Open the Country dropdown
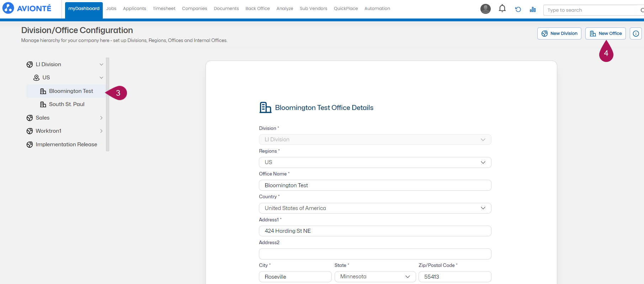644x284 pixels. (x=375, y=208)
